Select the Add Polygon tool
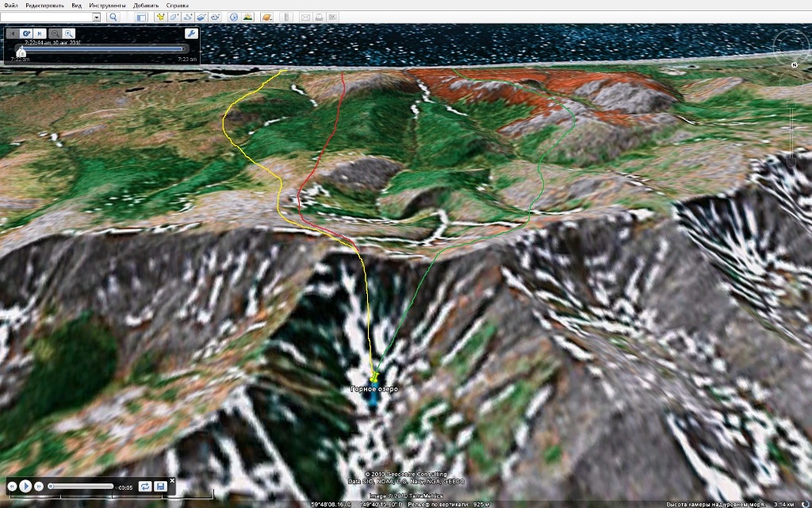Image resolution: width=812 pixels, height=508 pixels. point(174,17)
